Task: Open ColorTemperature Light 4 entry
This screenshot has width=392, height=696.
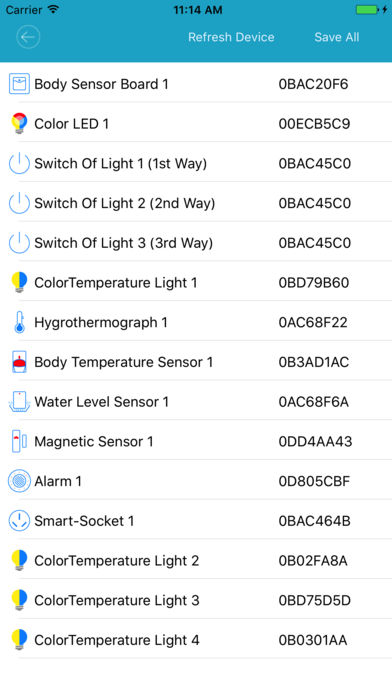Action: click(x=196, y=640)
